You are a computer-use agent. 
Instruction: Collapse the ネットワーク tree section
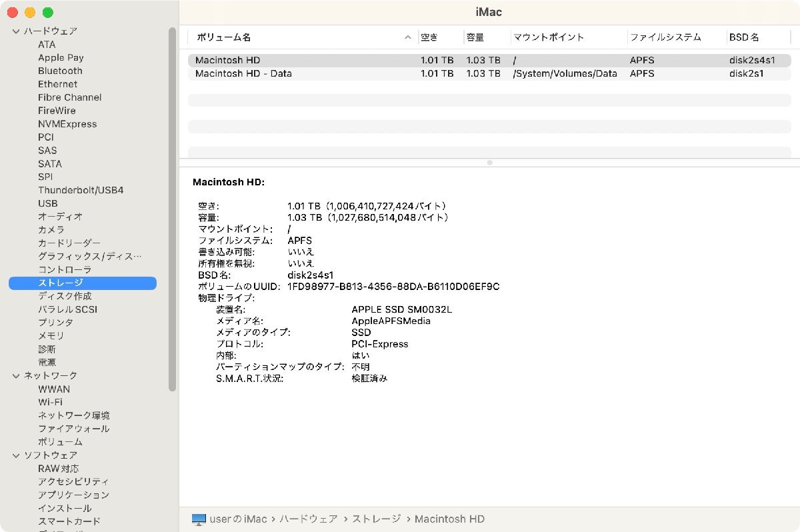tap(15, 375)
